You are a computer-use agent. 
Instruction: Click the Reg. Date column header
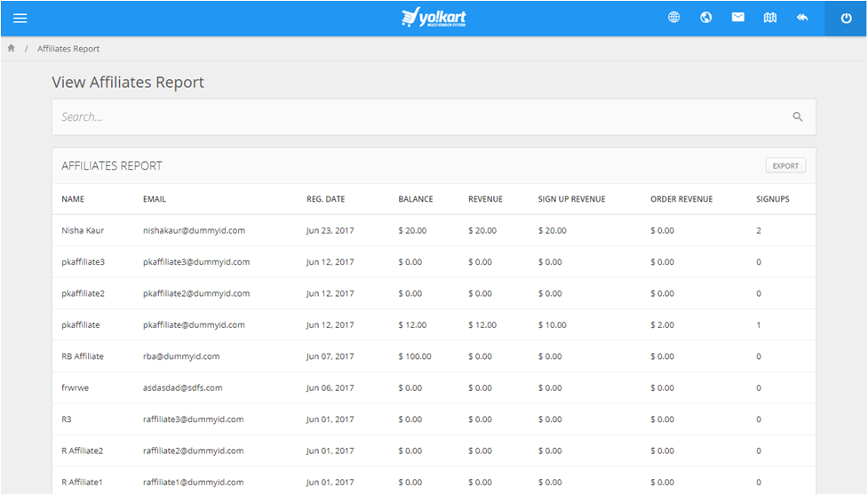pos(325,199)
